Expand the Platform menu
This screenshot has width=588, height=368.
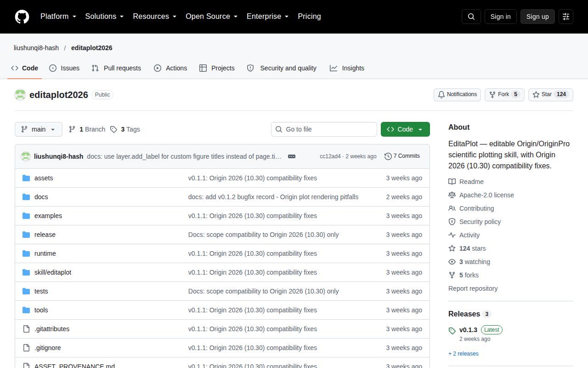click(x=58, y=17)
